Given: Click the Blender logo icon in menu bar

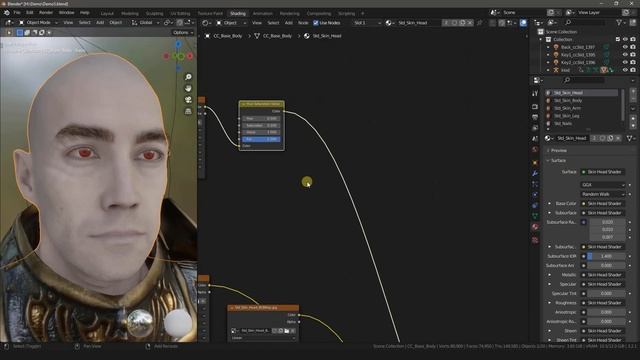Looking at the screenshot, I should [7, 13].
